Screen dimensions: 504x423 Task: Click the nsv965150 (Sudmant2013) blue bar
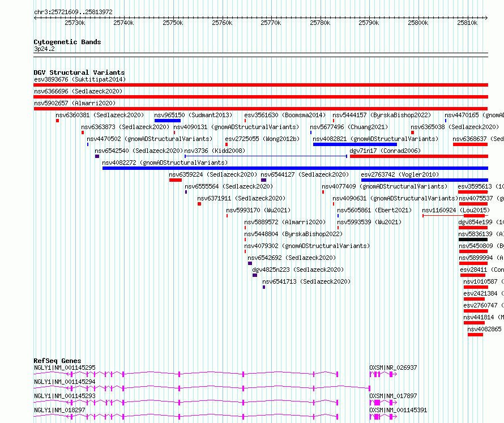point(168,121)
